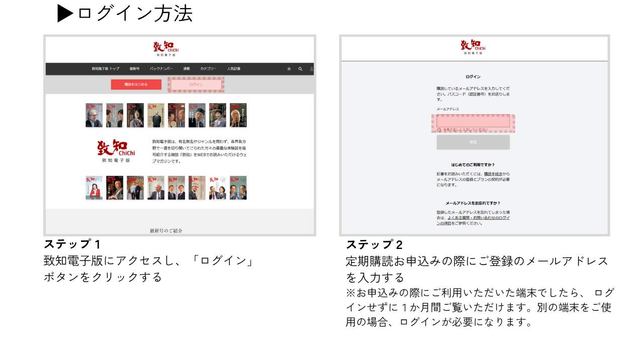
Task: Click the メールアドレスをお忘れですか？ heading
Action: 473,203
